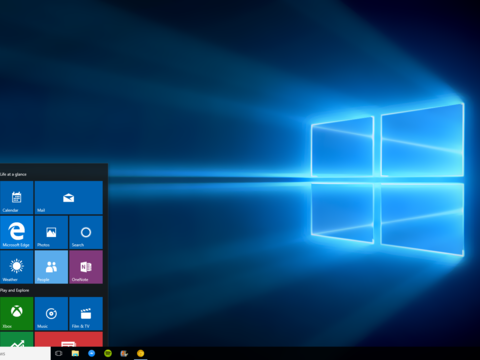480x360 pixels.
Task: Click the green round taskbar icon
Action: (108, 353)
